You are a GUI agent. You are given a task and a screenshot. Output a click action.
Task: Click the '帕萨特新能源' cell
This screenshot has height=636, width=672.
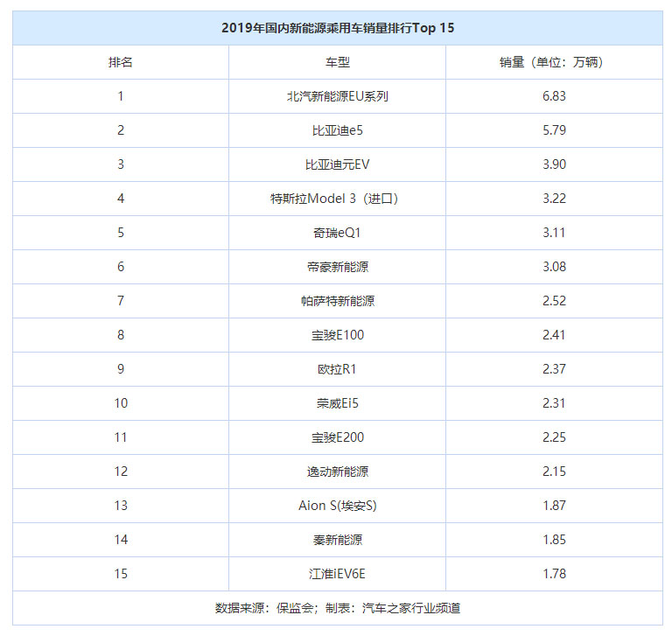tap(337, 301)
